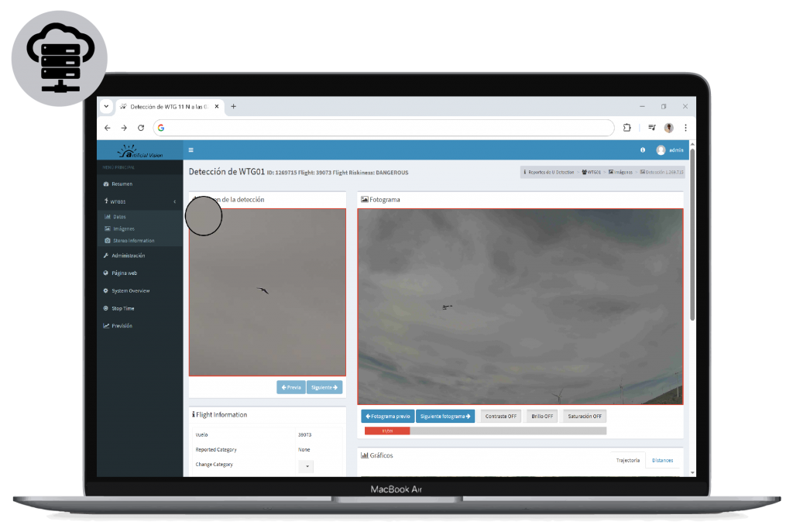Switch to the Trajectoria tab in Gráficos
The image size is (793, 532).
(x=627, y=460)
